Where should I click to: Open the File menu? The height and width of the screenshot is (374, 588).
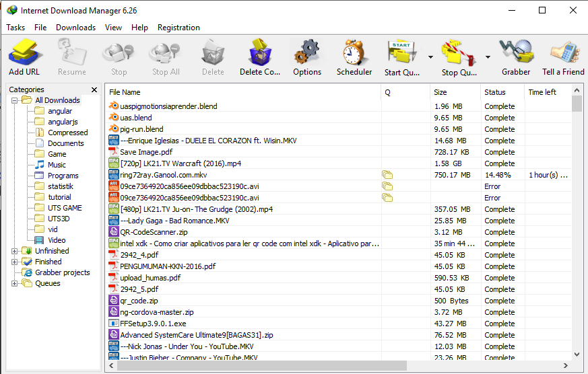pos(40,28)
